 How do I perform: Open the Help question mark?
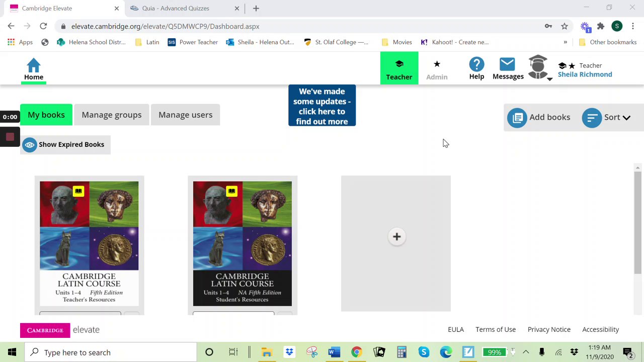tap(476, 68)
